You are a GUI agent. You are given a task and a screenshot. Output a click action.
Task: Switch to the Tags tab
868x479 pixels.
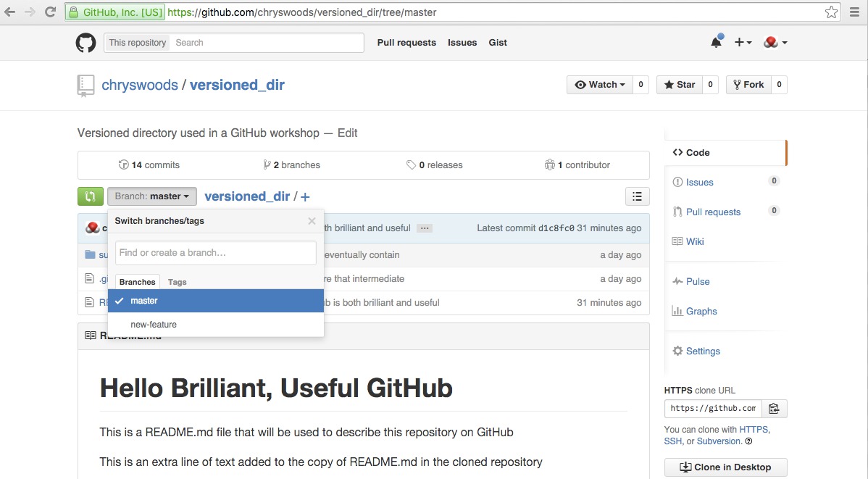pos(177,282)
